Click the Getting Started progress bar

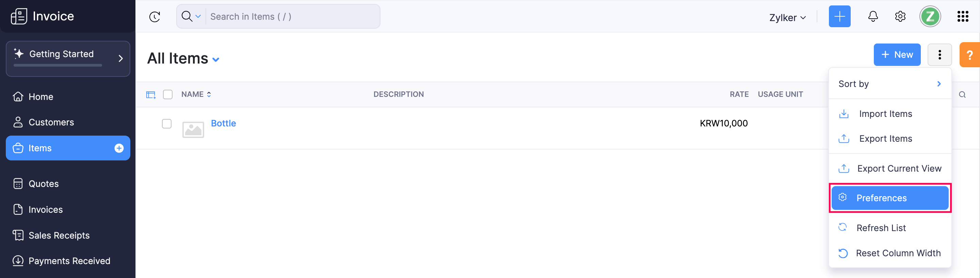[x=57, y=66]
